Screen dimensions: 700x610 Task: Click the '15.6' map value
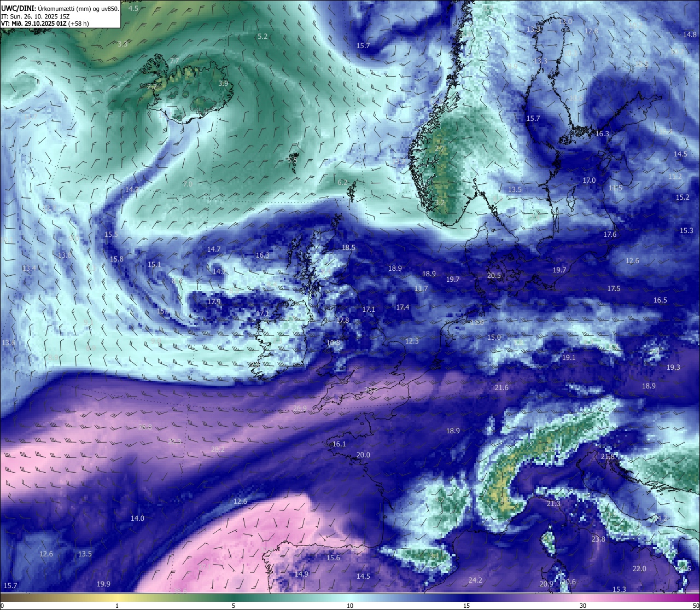[x=333, y=557]
